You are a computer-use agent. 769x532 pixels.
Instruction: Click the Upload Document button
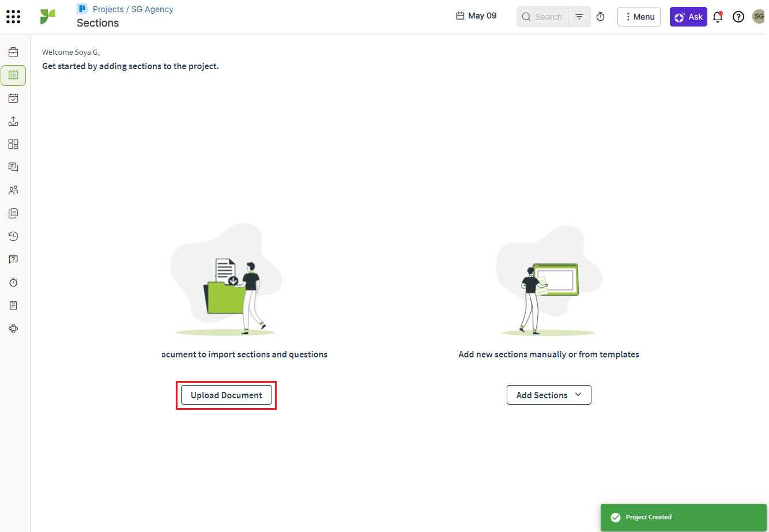point(227,395)
